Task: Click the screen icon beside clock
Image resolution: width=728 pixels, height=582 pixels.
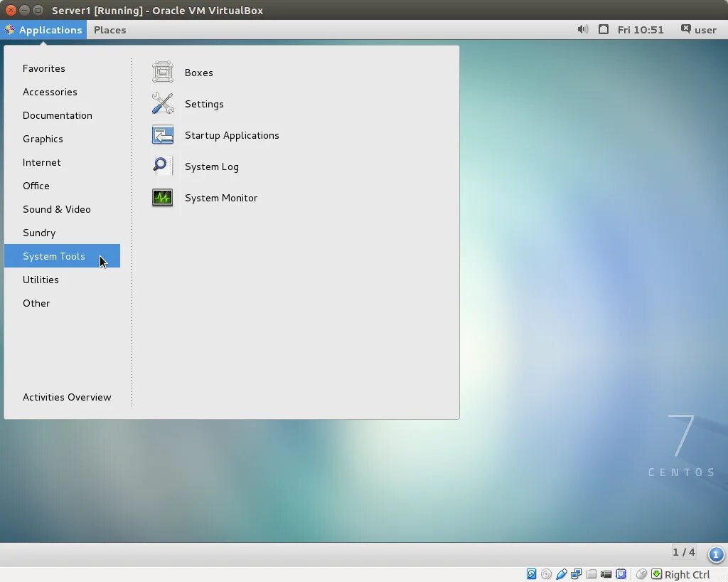Action: pyautogui.click(x=603, y=30)
